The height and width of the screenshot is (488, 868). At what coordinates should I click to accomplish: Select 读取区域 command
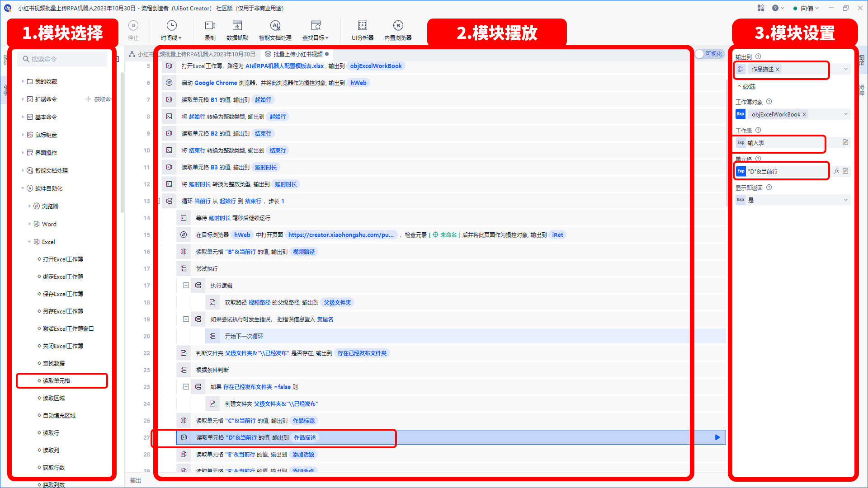pyautogui.click(x=54, y=398)
